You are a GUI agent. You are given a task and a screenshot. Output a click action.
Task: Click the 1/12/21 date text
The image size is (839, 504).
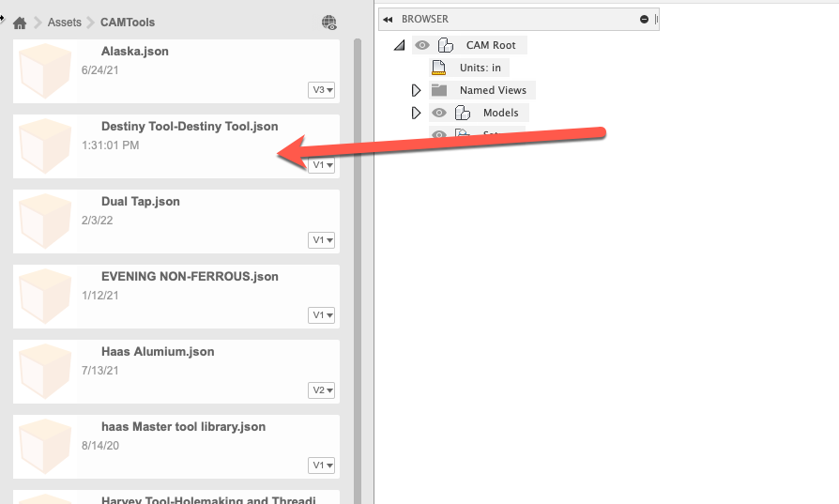100,296
